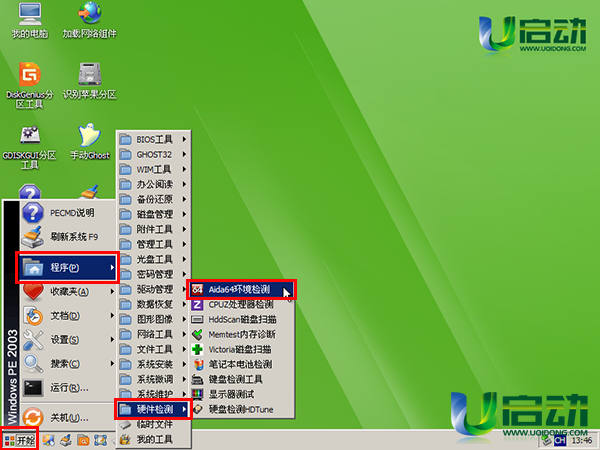The width and height of the screenshot is (600, 450).
Task: Launch 键盘检测工具 keyboard tester
Action: point(242,379)
